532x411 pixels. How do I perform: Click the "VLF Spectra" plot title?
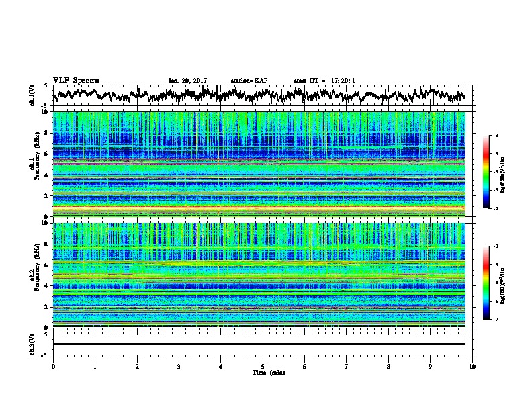76,80
